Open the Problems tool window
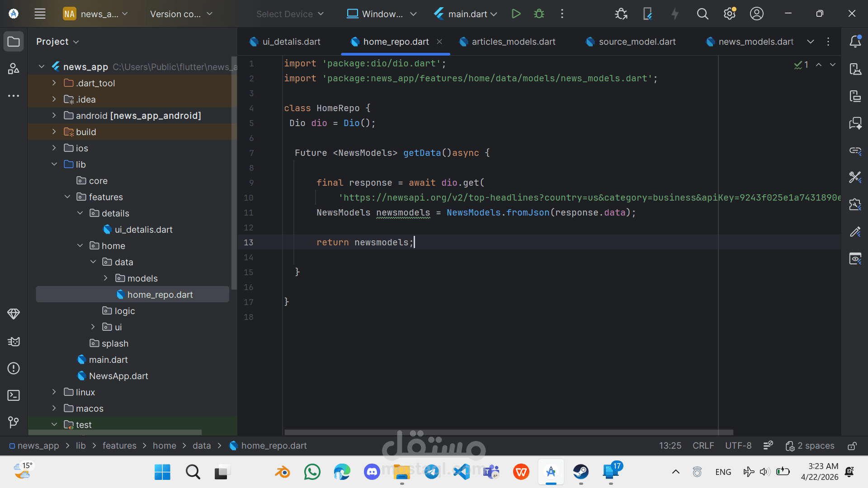 tap(14, 368)
